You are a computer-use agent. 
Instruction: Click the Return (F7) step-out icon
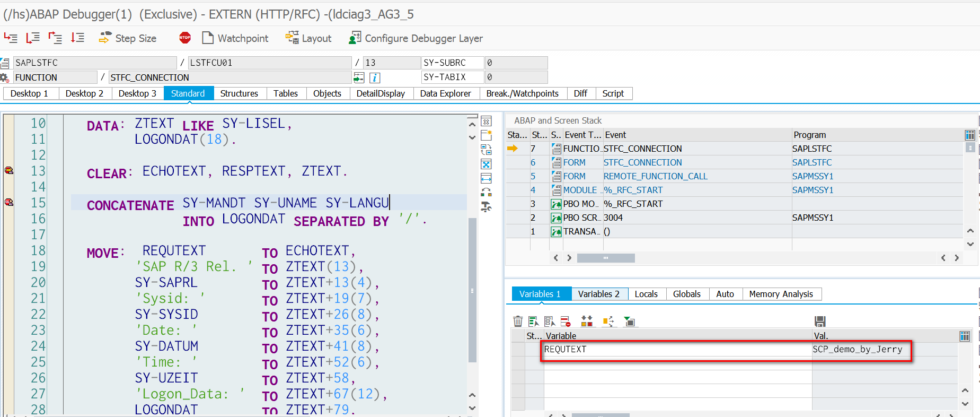click(x=55, y=38)
